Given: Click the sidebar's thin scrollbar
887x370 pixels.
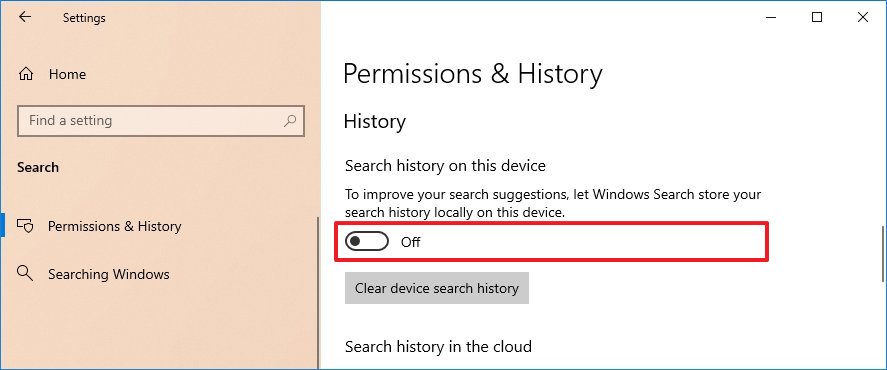Looking at the screenshot, I should point(318,292).
